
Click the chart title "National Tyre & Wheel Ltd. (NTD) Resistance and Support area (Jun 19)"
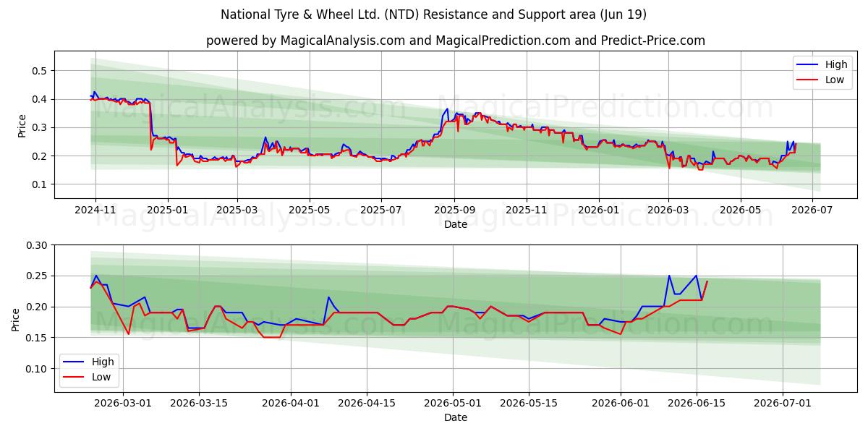[x=434, y=14]
